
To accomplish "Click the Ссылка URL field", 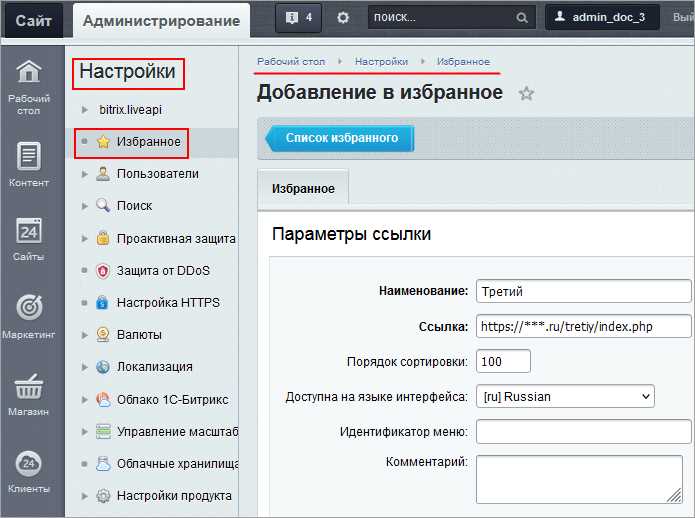I will 583,326.
